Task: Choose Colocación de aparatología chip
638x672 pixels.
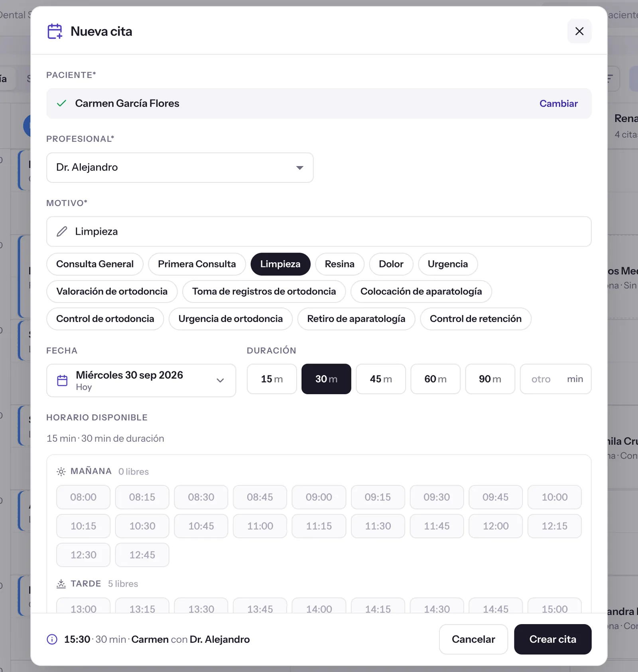Action: pos(421,292)
